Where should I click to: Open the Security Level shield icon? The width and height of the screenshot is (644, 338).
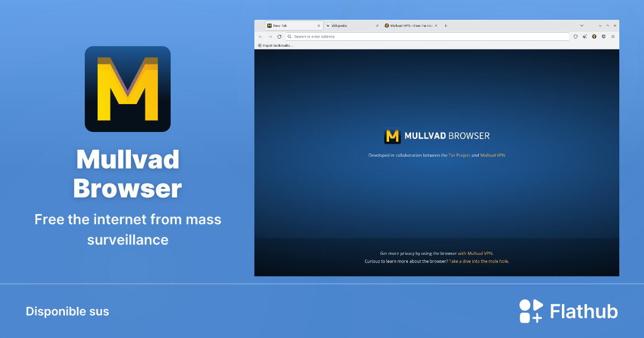pyautogui.click(x=575, y=36)
